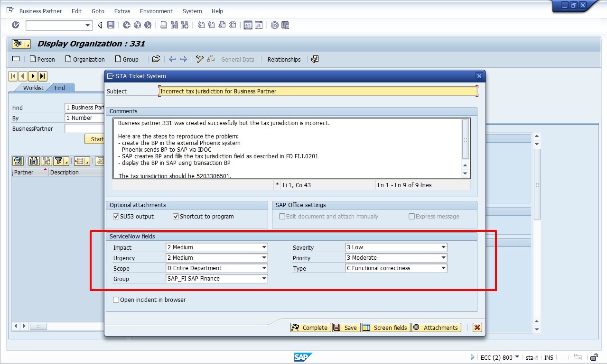Click the Screen fields button
Screen dimensions: 607x364
pyautogui.click(x=385, y=328)
